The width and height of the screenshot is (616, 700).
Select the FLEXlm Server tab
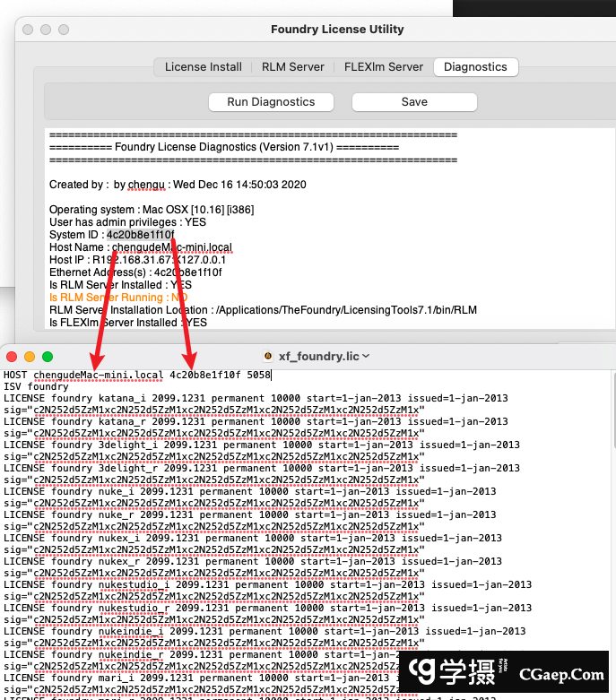click(x=383, y=67)
